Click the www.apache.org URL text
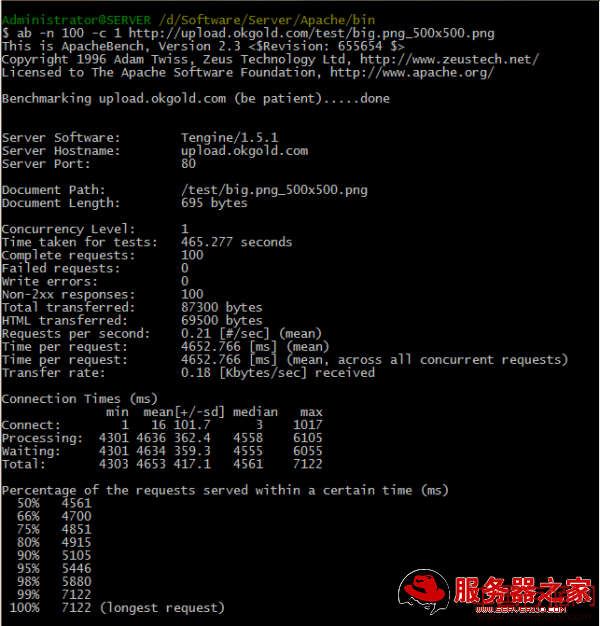Viewport: 600px width, 626px height. pos(412,73)
